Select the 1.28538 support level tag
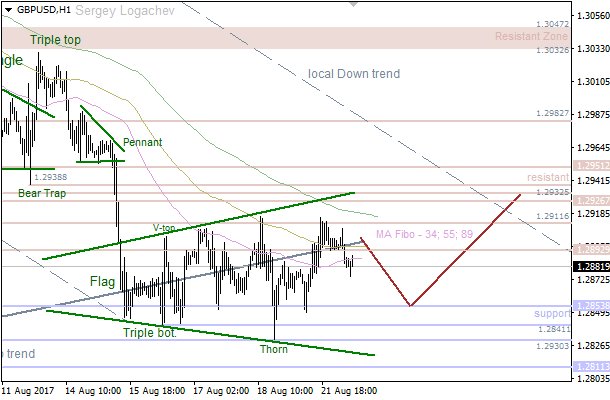 pyautogui.click(x=589, y=306)
